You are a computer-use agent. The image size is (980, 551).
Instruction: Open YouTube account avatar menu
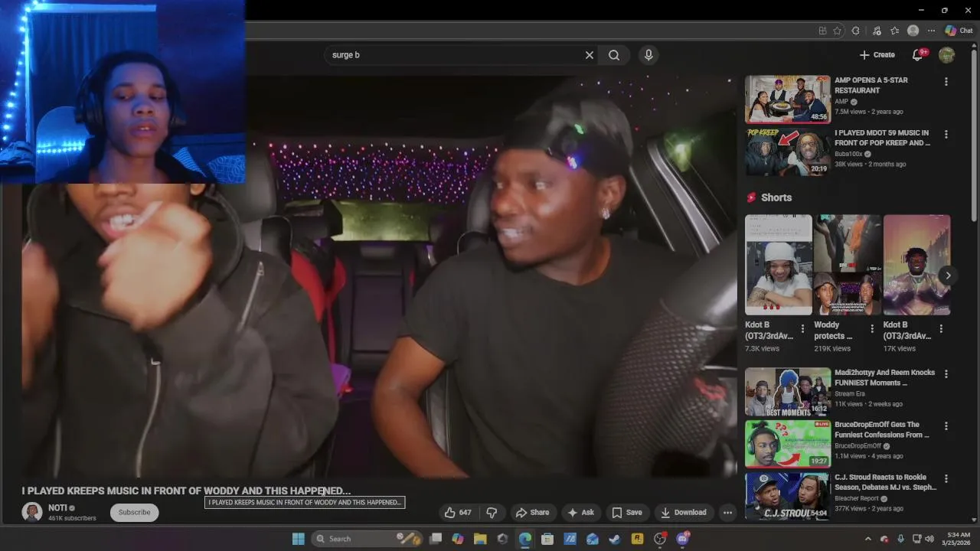click(947, 55)
